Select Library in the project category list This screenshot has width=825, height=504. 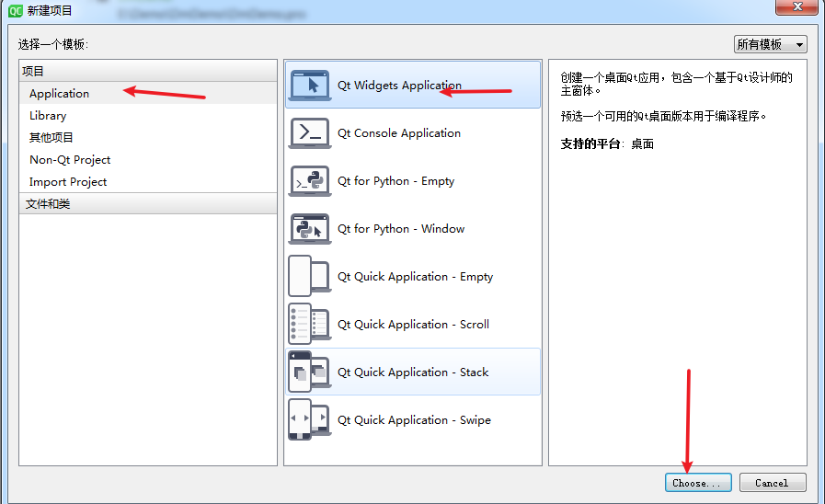coord(148,115)
